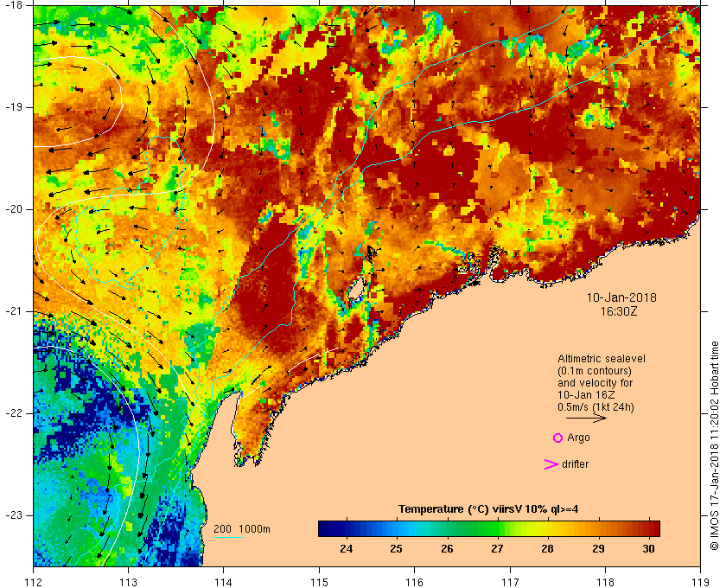Viewport: 726px width, 588px height.
Task: Click colorbar tick label 26
Action: [447, 548]
